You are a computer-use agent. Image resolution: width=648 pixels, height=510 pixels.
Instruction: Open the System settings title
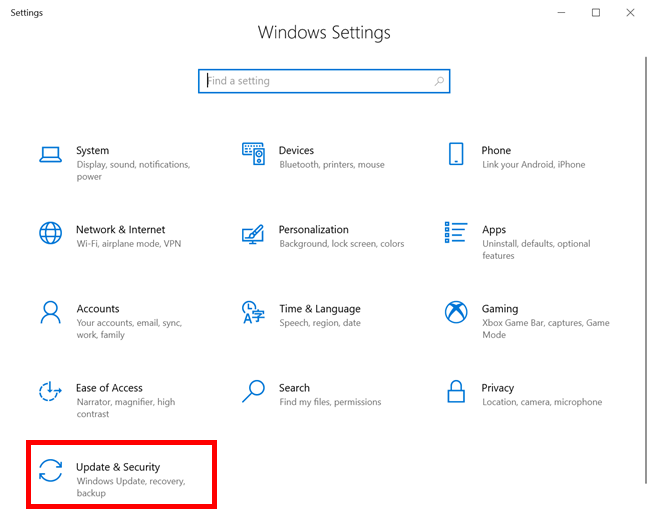[93, 150]
